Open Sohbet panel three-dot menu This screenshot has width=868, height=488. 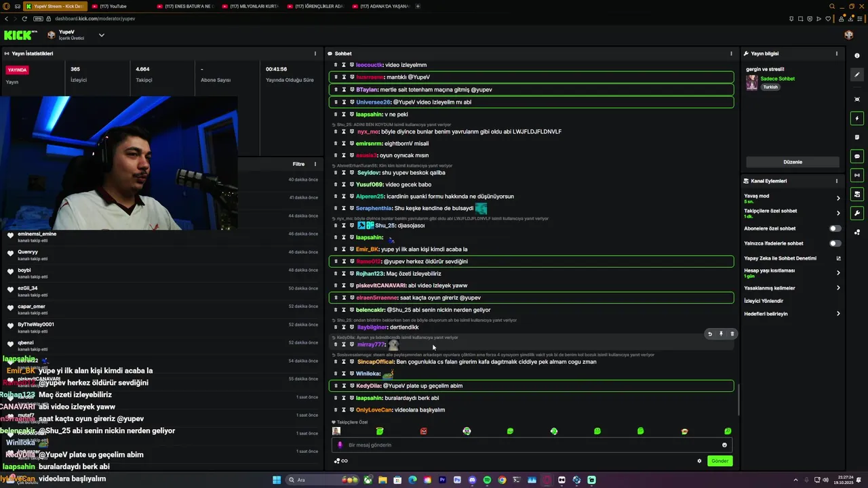(x=731, y=54)
